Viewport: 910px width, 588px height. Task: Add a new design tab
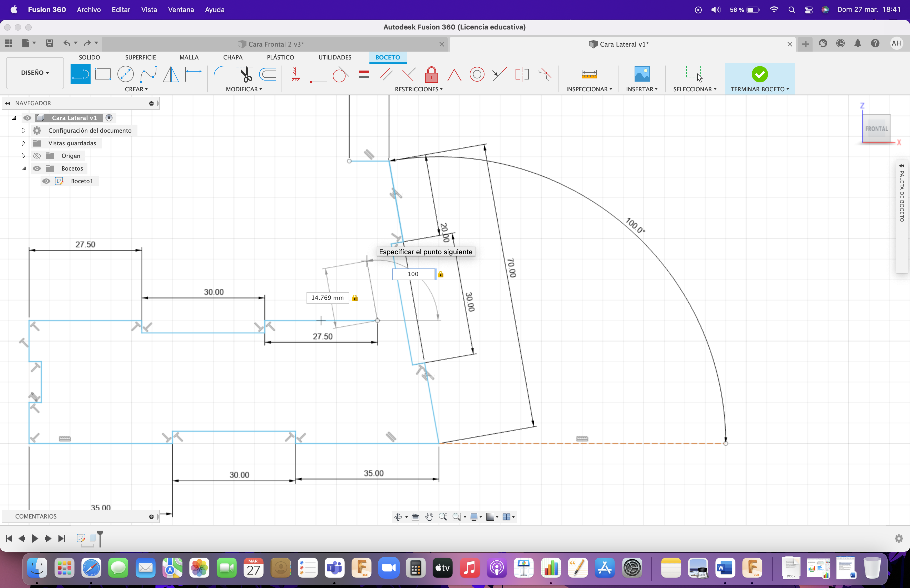(x=805, y=44)
